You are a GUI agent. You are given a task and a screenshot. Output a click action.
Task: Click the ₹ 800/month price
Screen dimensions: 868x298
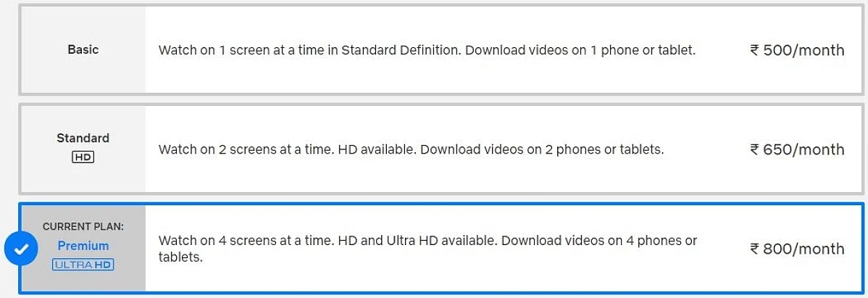[797, 249]
